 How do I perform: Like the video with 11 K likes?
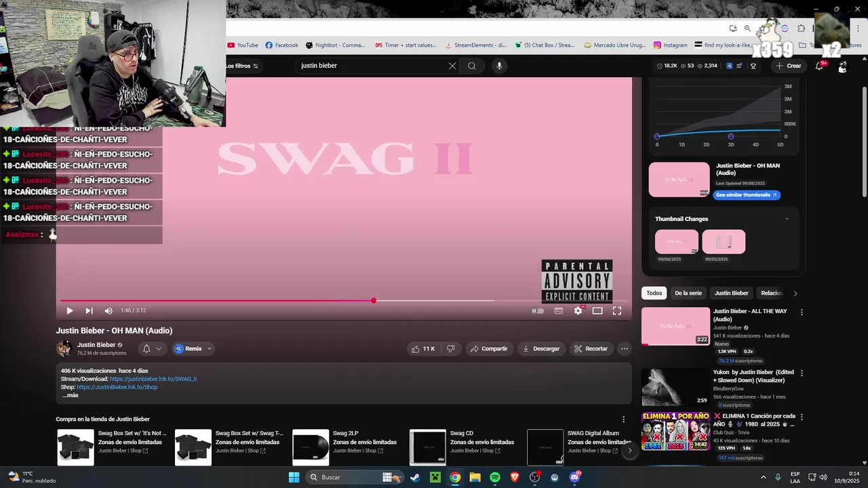pyautogui.click(x=422, y=348)
